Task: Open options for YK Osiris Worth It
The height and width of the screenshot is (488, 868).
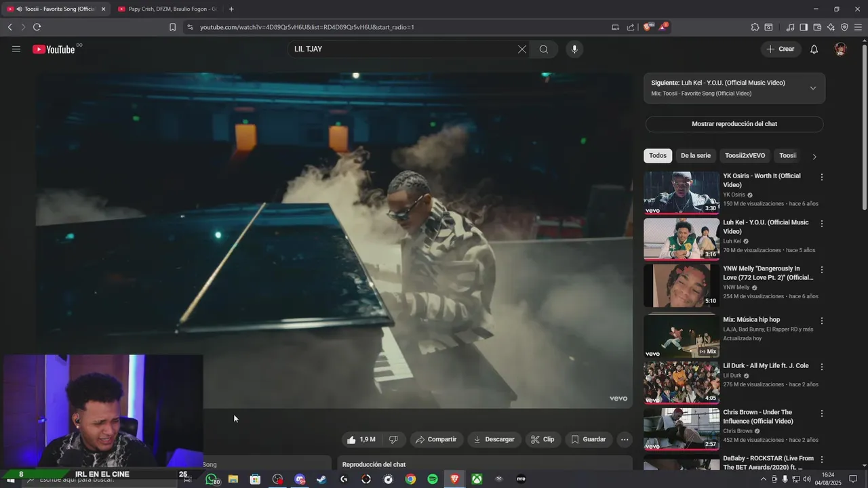Action: 822,177
